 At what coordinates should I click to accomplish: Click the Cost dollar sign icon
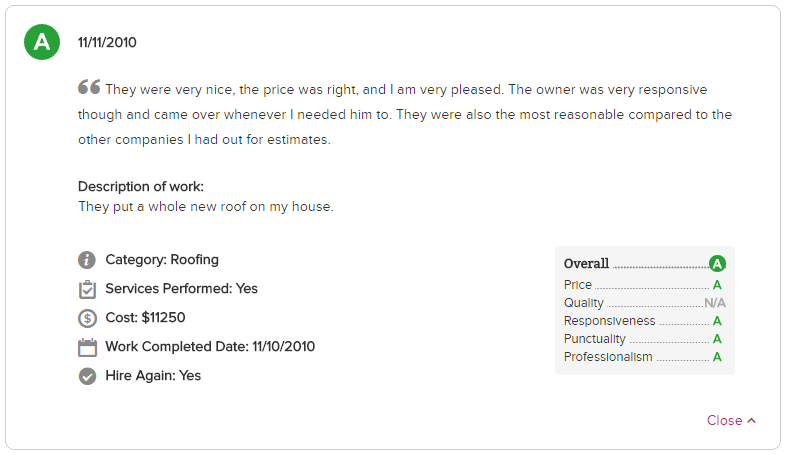(87, 318)
